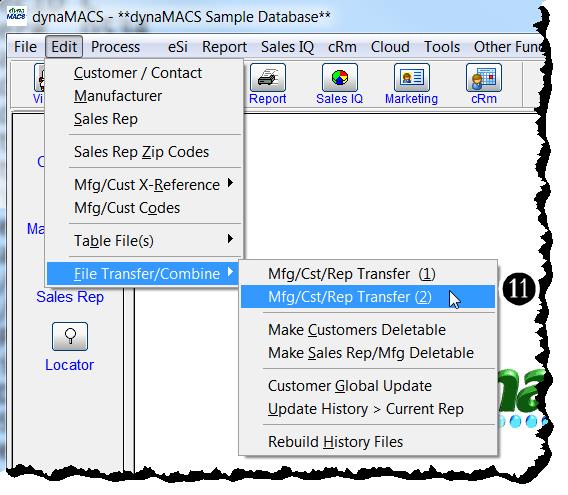Click the Locator magnifier icon
Image resolution: width=568 pixels, height=495 pixels.
point(70,336)
